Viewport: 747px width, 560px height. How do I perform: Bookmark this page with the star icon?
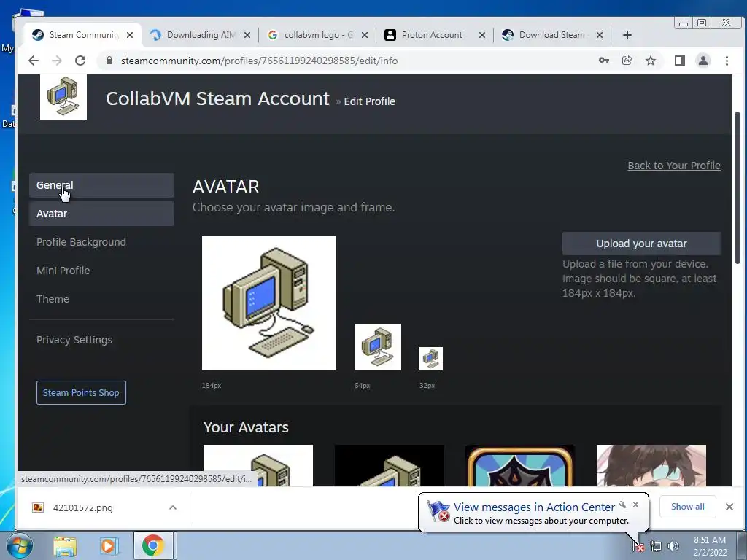coord(650,61)
